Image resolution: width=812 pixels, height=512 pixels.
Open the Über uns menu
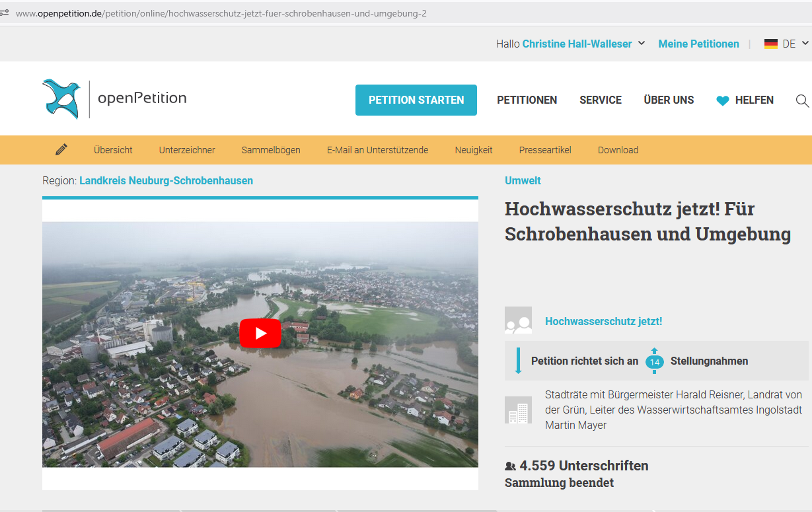669,100
